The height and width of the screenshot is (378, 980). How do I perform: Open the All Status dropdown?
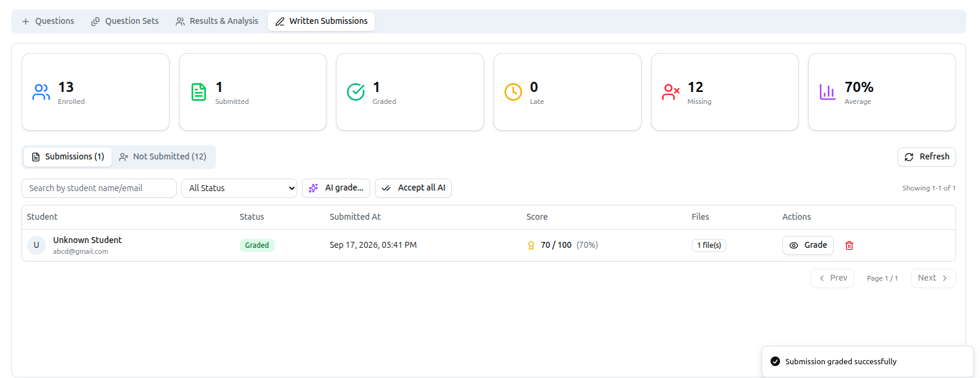click(239, 188)
